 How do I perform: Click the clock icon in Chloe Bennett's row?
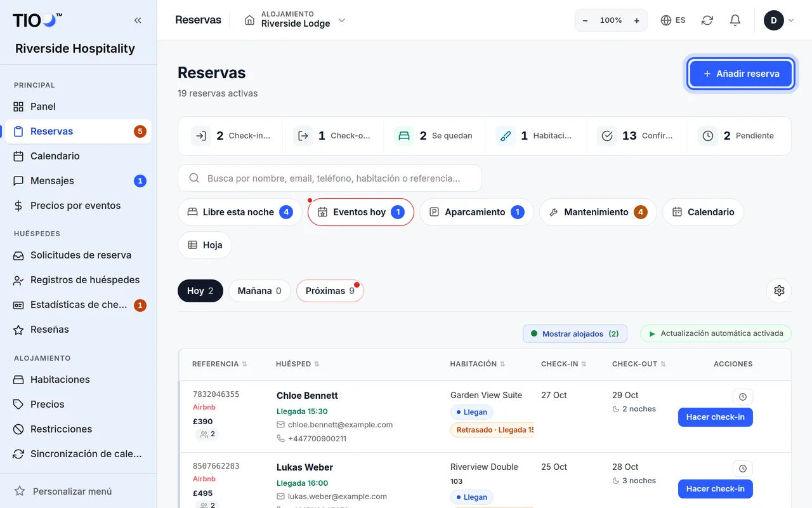pyautogui.click(x=742, y=397)
